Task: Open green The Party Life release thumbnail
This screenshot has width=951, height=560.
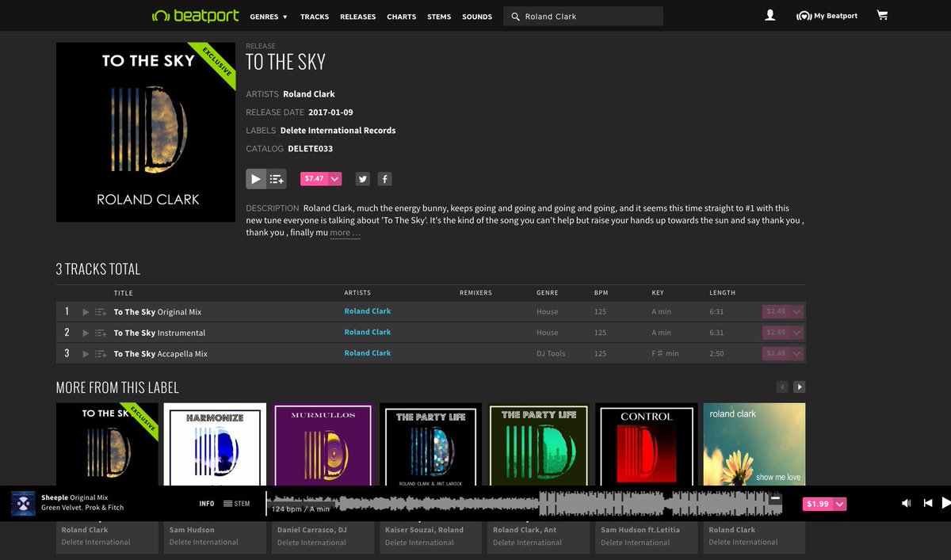Action: (538, 444)
